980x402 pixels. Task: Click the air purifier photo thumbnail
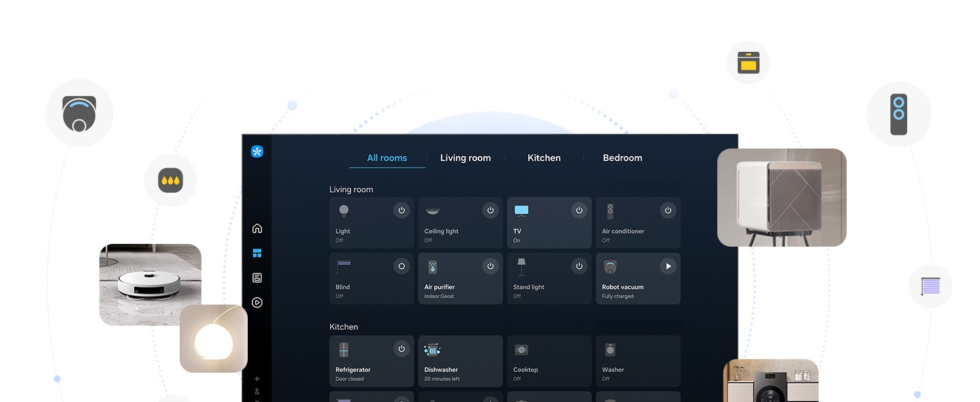tap(781, 198)
